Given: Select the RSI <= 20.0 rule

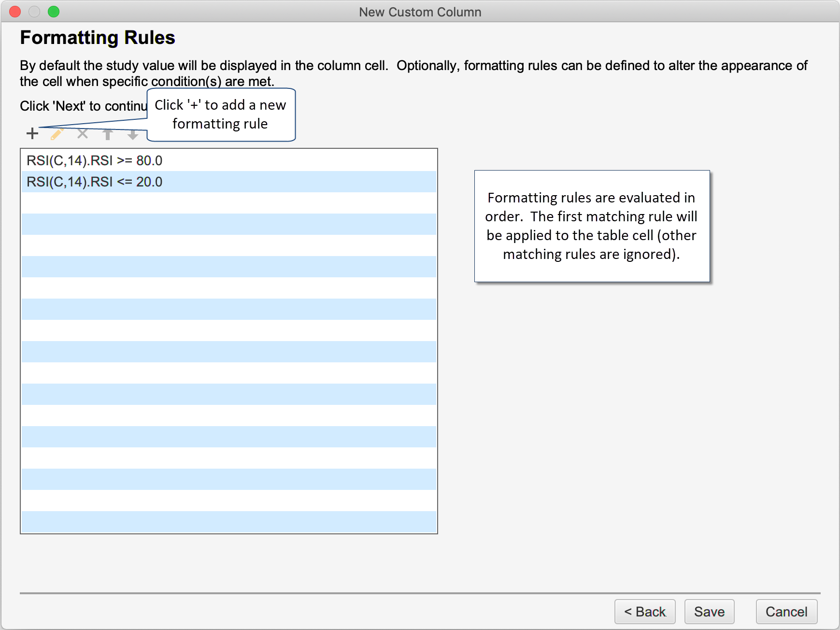Looking at the screenshot, I should click(95, 182).
